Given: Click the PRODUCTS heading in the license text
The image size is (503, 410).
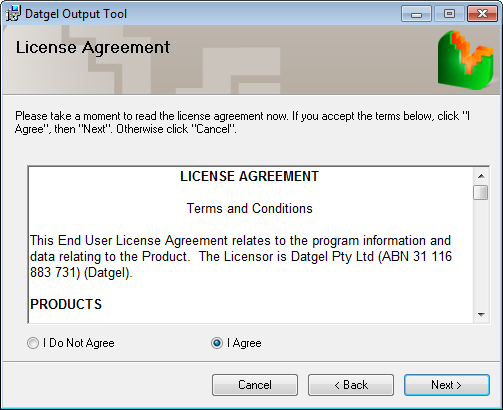Looking at the screenshot, I should click(x=66, y=304).
